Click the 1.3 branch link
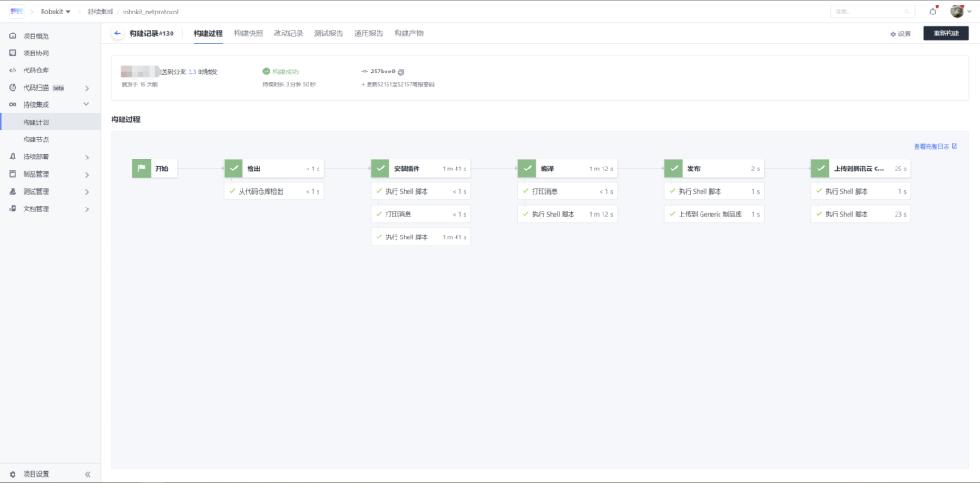This screenshot has height=483, width=980. tap(192, 72)
